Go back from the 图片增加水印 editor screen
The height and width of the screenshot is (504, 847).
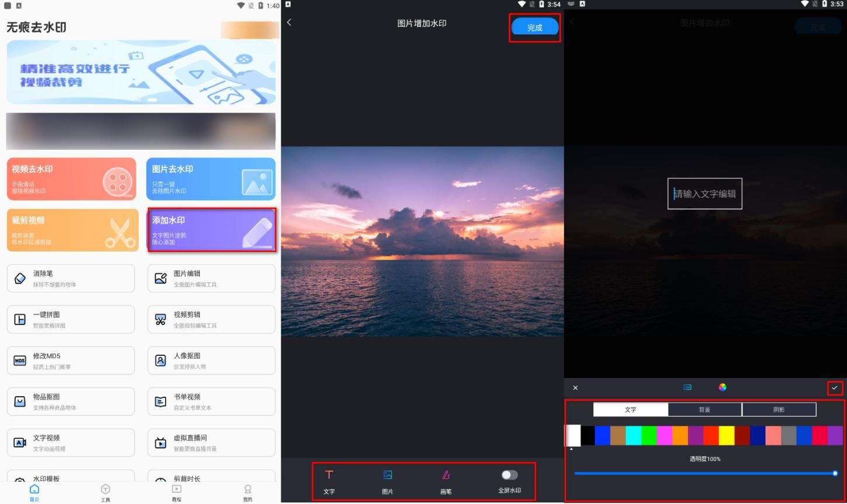pos(289,23)
